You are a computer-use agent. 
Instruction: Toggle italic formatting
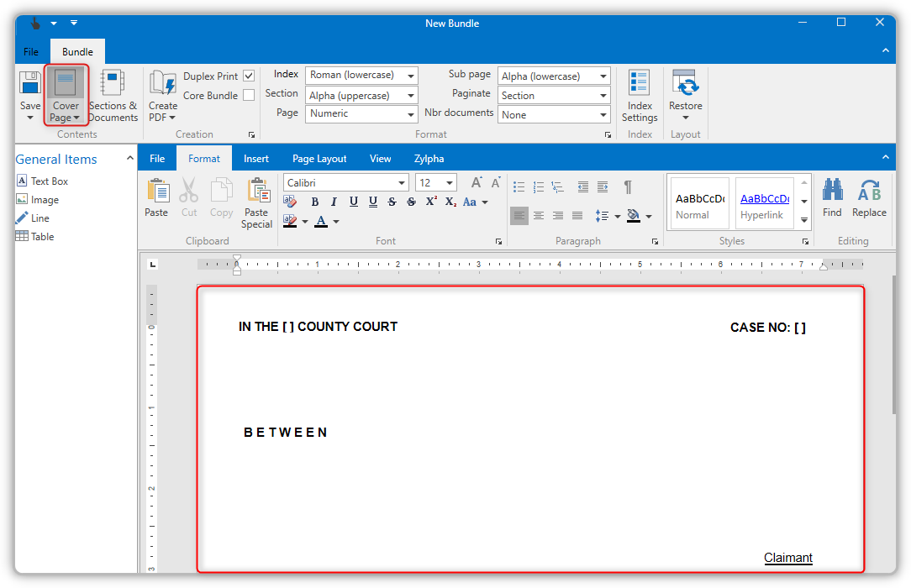pyautogui.click(x=334, y=202)
